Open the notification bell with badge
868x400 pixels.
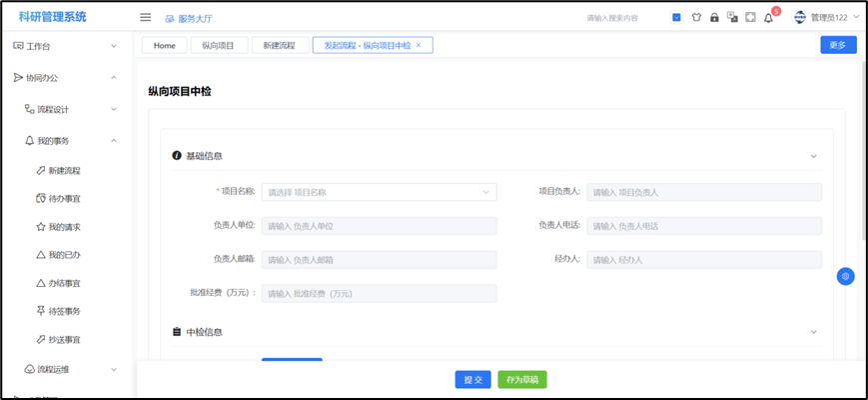tap(769, 17)
